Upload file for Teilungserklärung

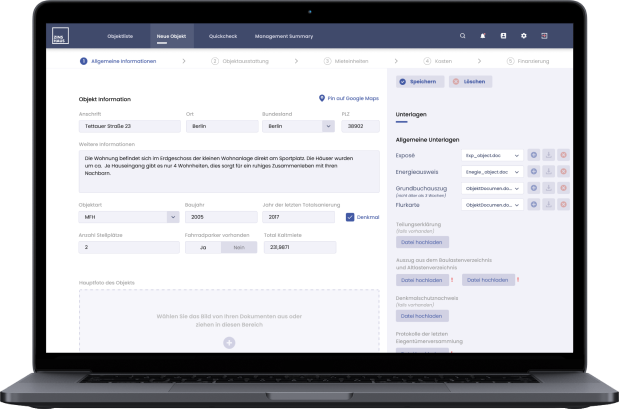coord(422,242)
